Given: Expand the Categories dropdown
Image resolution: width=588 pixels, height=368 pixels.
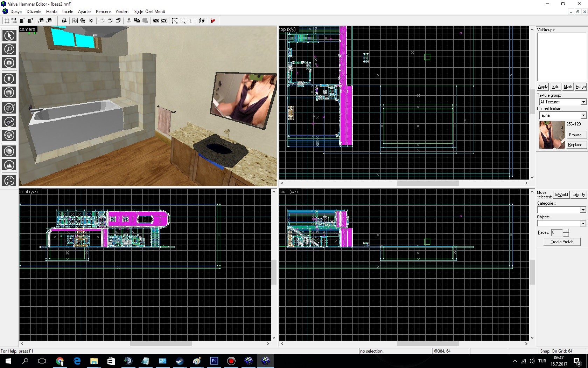Looking at the screenshot, I should click(583, 210).
